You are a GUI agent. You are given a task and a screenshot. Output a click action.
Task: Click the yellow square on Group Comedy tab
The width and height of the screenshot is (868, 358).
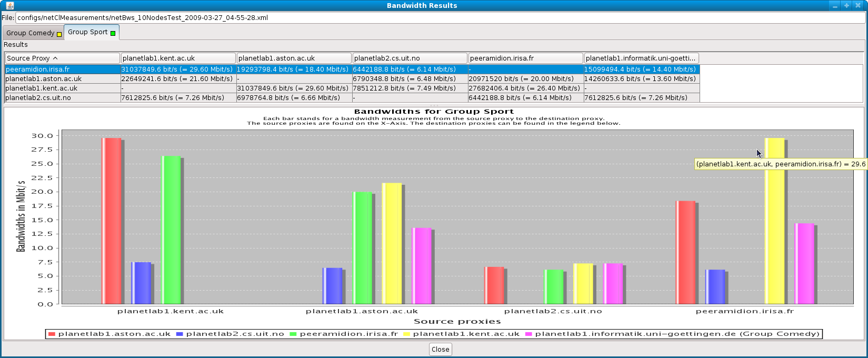59,34
